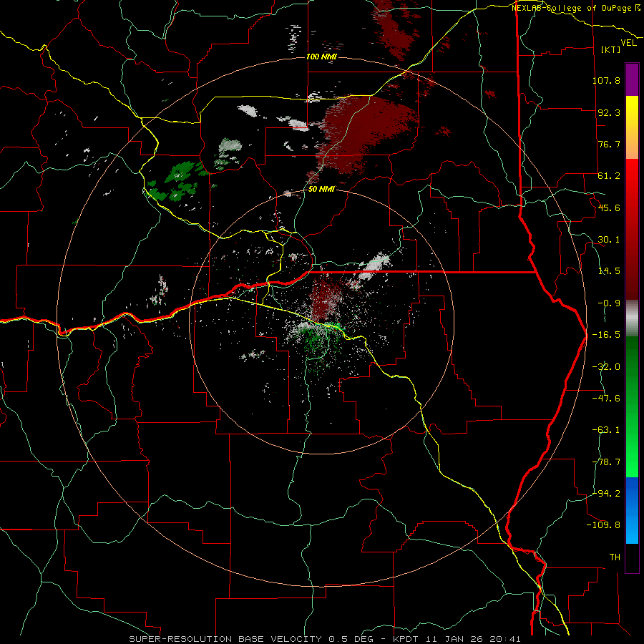Select the -63.1 scale value

coord(606,430)
